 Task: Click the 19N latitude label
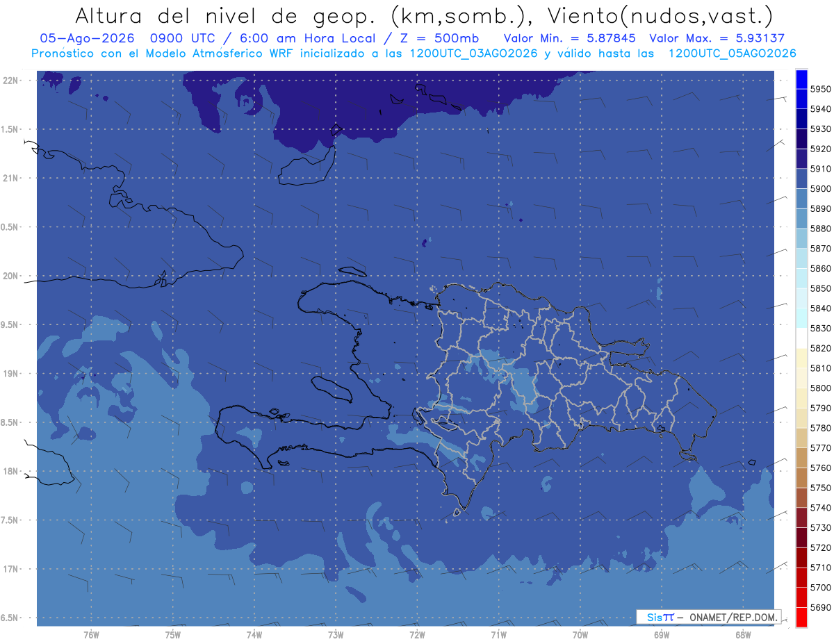(x=10, y=374)
